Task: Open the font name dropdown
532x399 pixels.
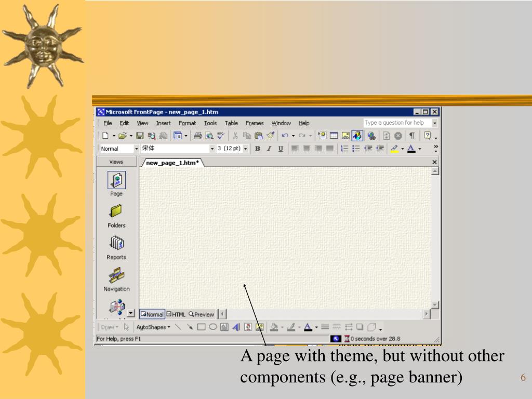Action: tap(212, 149)
